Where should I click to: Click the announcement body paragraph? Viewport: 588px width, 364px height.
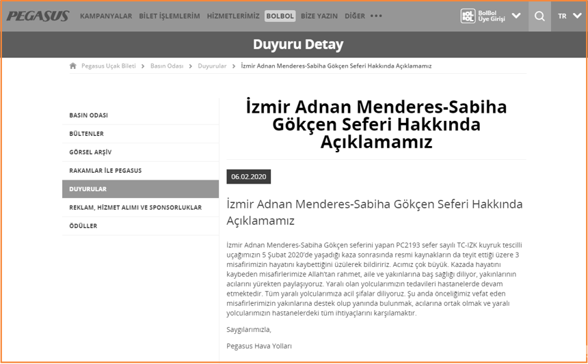374,279
